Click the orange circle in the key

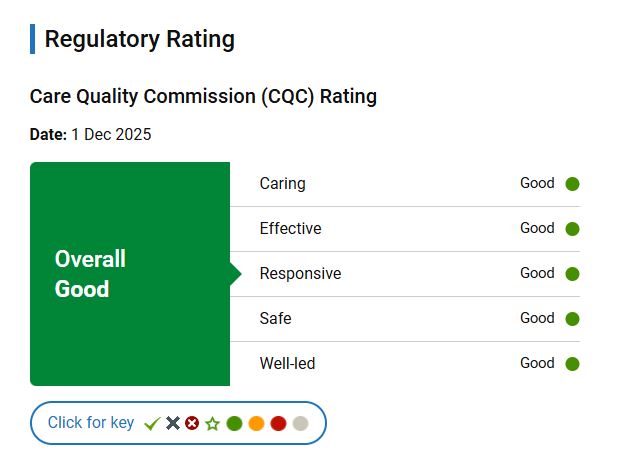click(x=256, y=423)
